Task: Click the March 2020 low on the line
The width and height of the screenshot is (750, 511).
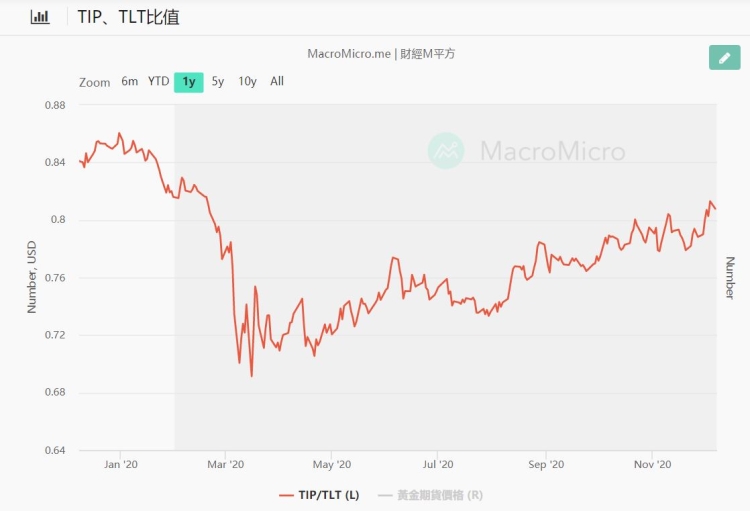Action: click(251, 375)
